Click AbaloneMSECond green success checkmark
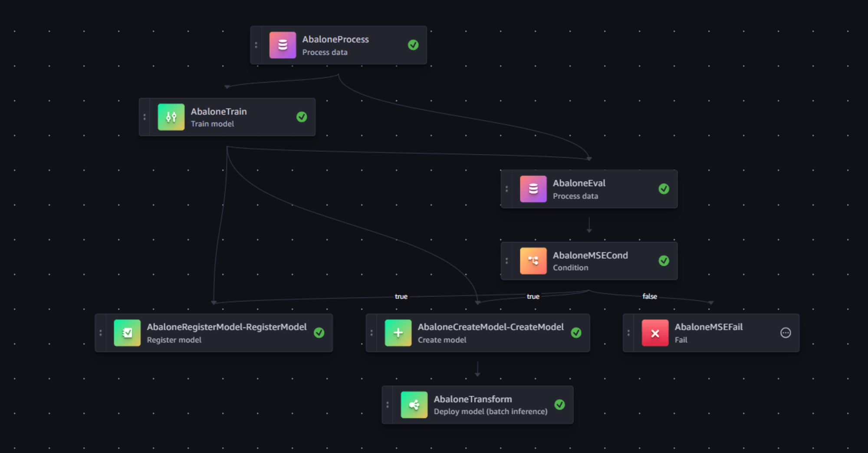Screen dimensions: 868x453 [x=664, y=261]
